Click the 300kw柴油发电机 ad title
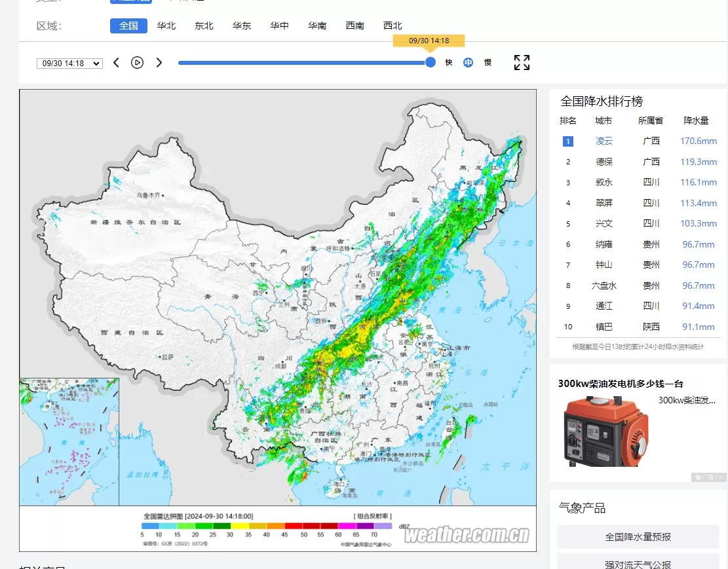This screenshot has height=569, width=728. pyautogui.click(x=621, y=384)
